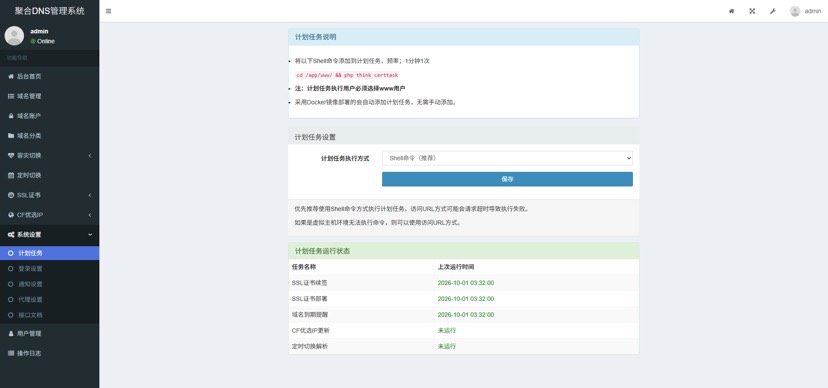Open 域名分类 sidebar item
Viewport: 828px width, 388px height.
tap(50, 136)
